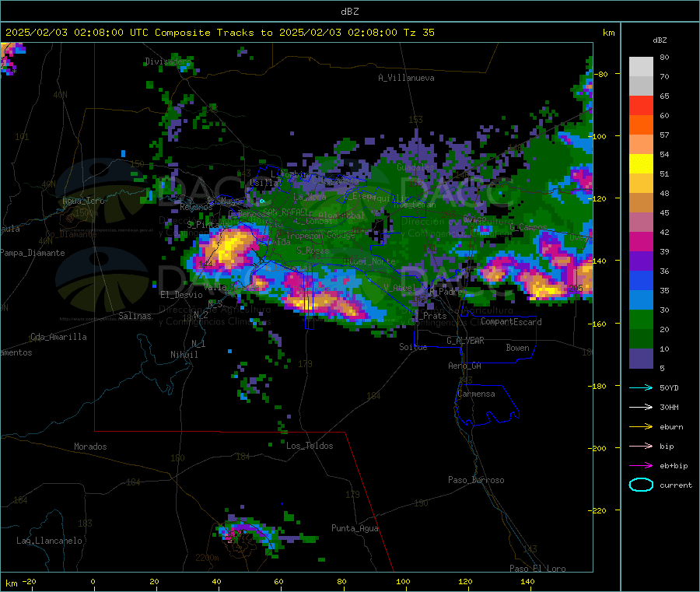Click the eburn yellow arrow legend icon
700x592 pixels.
coord(641,427)
